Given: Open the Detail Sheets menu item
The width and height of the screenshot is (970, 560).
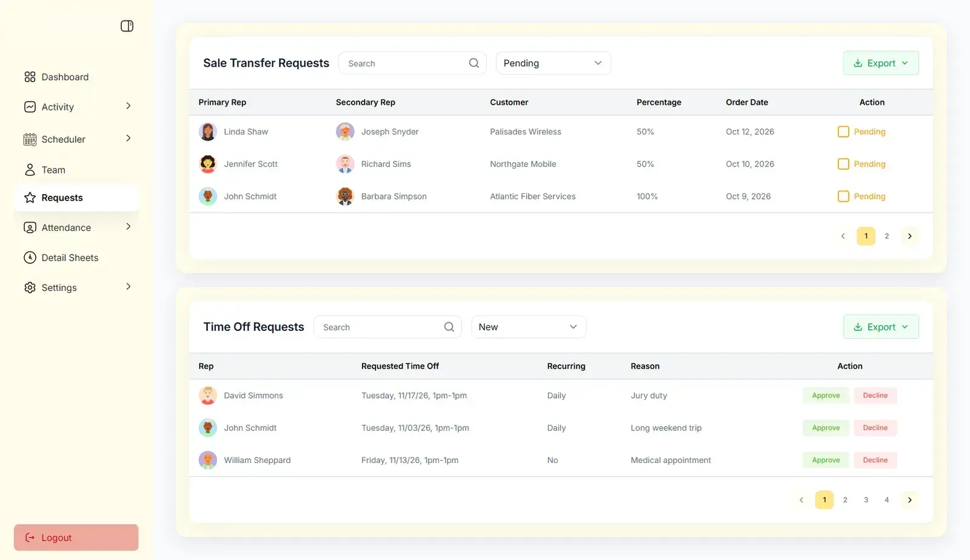Looking at the screenshot, I should 76,258.
